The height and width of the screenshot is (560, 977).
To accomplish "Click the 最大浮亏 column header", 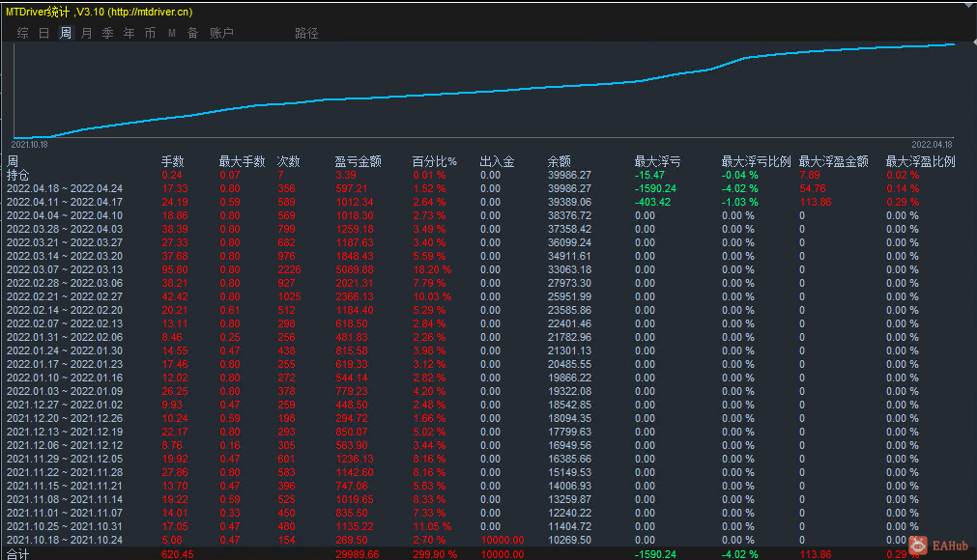I will [x=657, y=162].
